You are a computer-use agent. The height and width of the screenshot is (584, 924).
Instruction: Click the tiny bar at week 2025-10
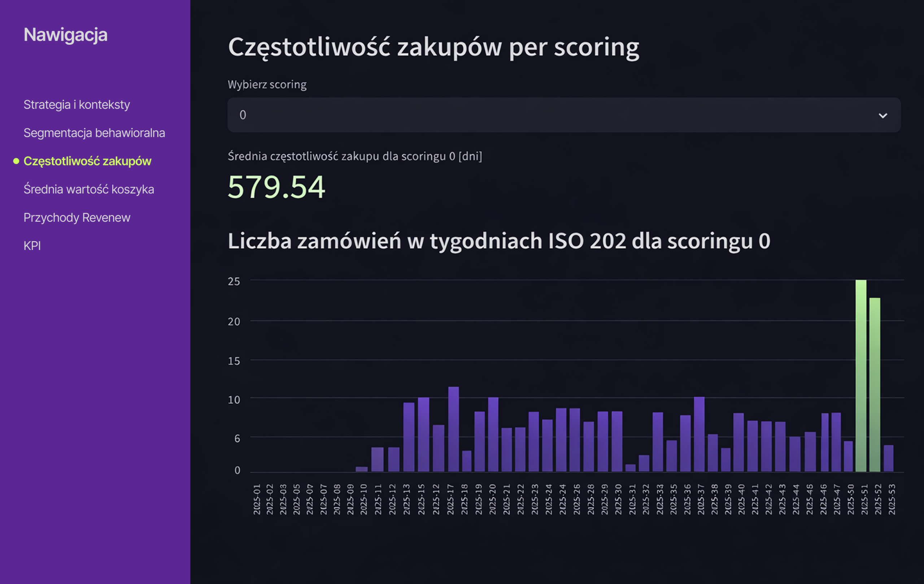tap(362, 469)
